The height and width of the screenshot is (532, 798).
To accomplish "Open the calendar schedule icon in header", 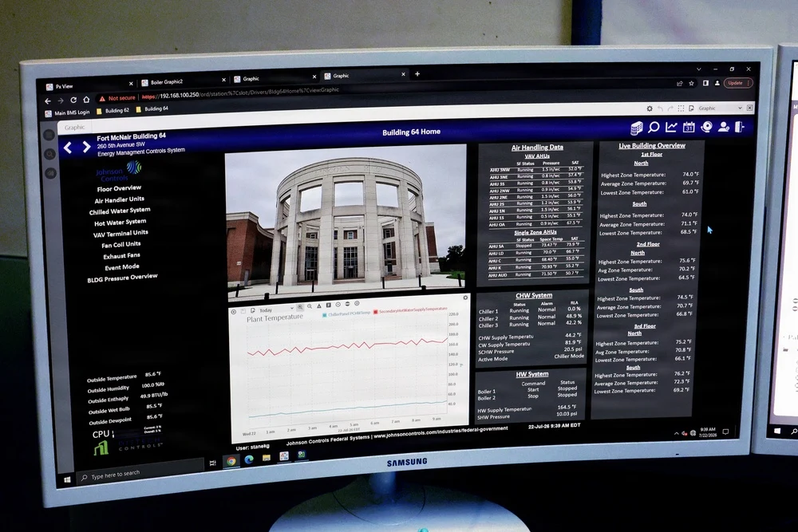I will [689, 127].
